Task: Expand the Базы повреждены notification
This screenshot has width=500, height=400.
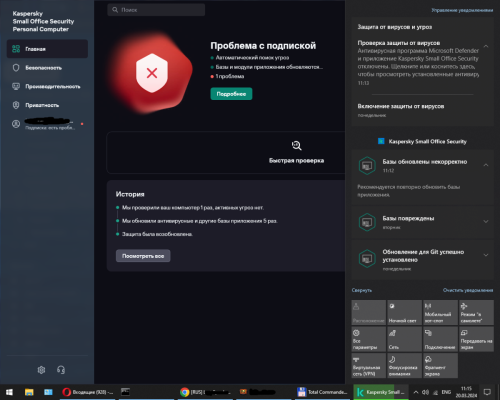Action: 486,222
